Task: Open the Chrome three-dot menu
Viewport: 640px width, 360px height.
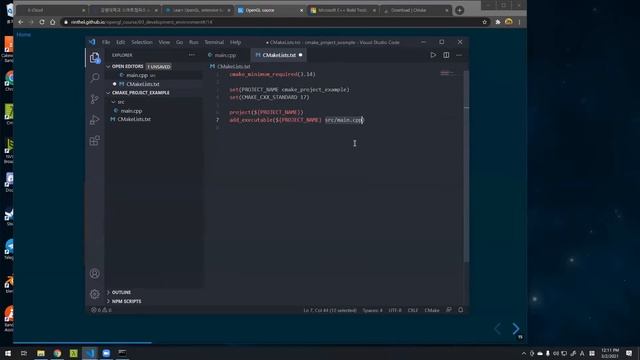Action: point(520,22)
